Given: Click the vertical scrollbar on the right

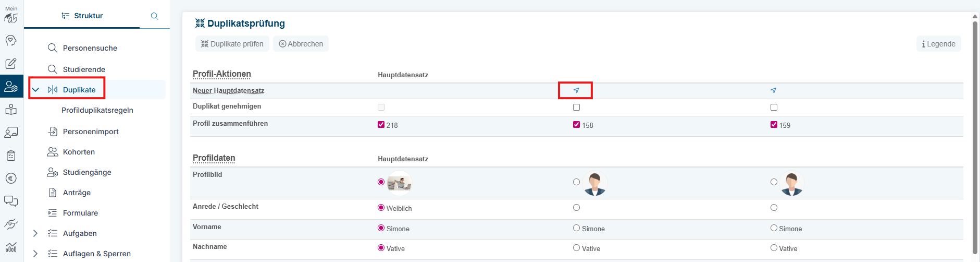Looking at the screenshot, I should 975,136.
